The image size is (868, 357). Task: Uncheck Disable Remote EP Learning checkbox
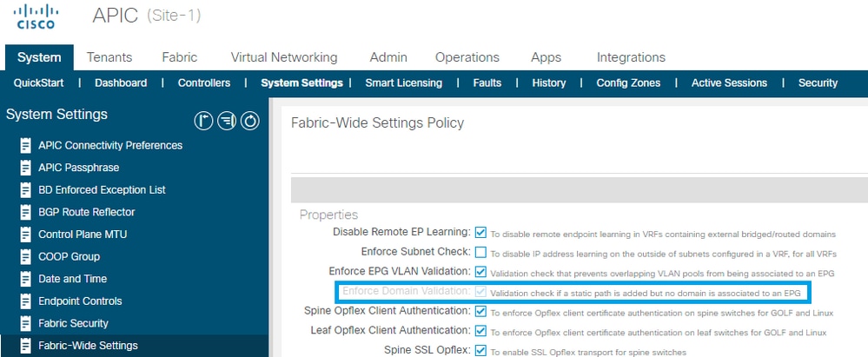[480, 232]
